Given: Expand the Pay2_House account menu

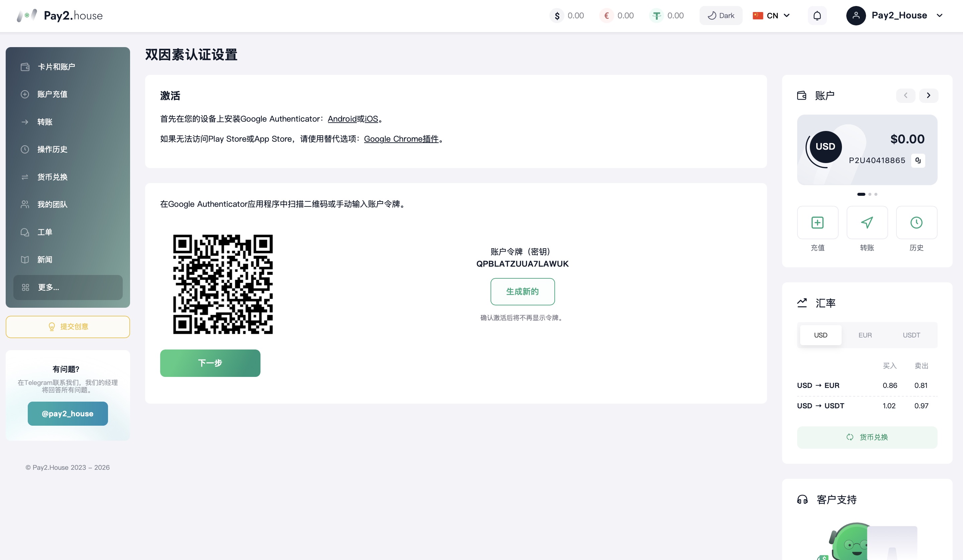Looking at the screenshot, I should [x=940, y=16].
